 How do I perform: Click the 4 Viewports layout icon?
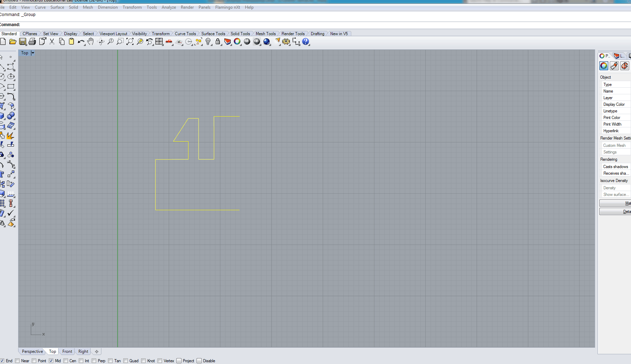click(x=159, y=42)
